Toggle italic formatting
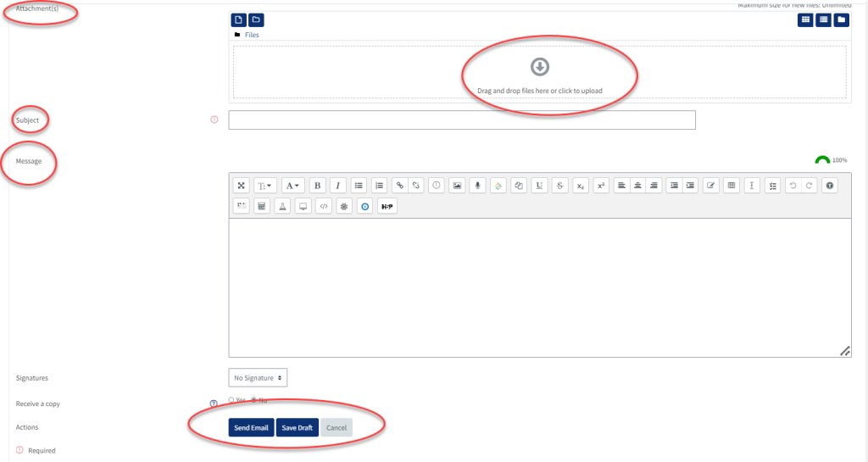The image size is (868, 462). click(337, 186)
